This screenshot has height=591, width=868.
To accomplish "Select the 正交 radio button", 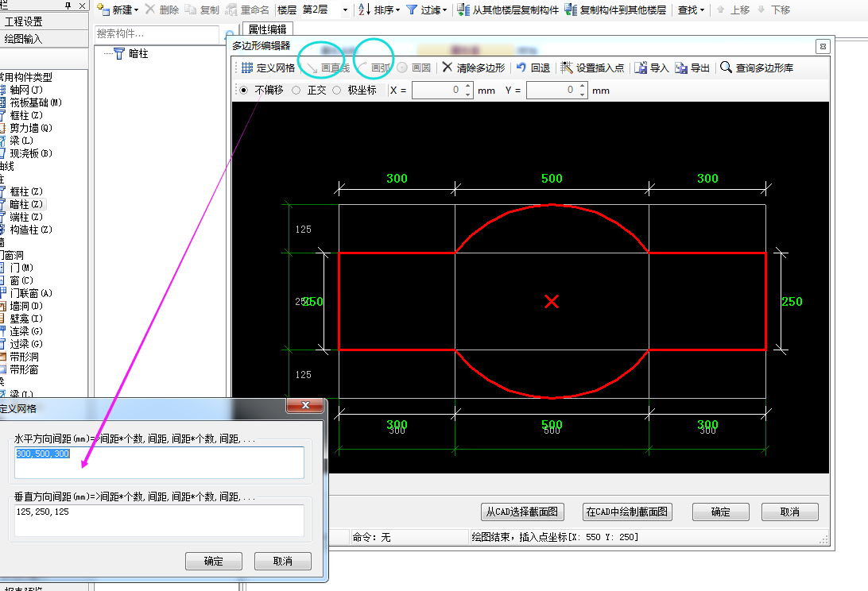I will (x=296, y=91).
